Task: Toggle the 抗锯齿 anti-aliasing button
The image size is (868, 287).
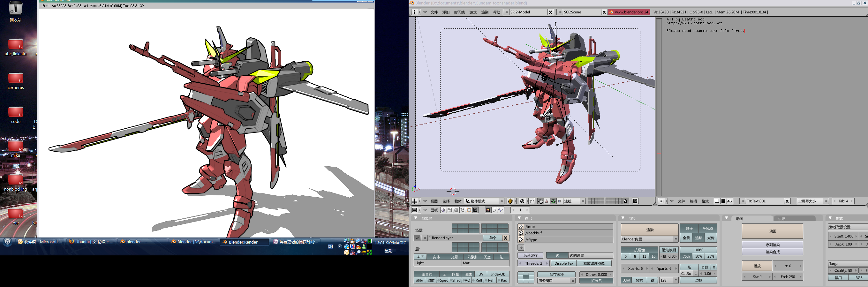Action: [639, 250]
